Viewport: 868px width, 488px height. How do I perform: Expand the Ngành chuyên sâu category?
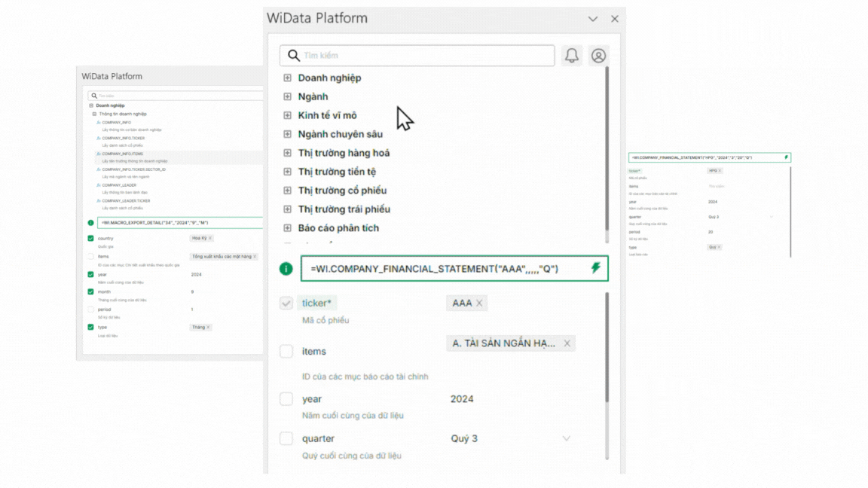(x=287, y=135)
